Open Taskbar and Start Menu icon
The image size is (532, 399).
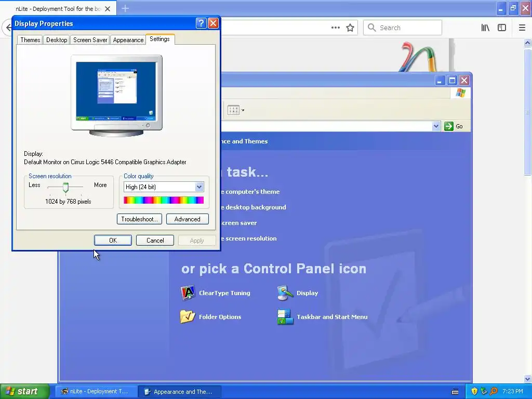[x=322, y=316]
